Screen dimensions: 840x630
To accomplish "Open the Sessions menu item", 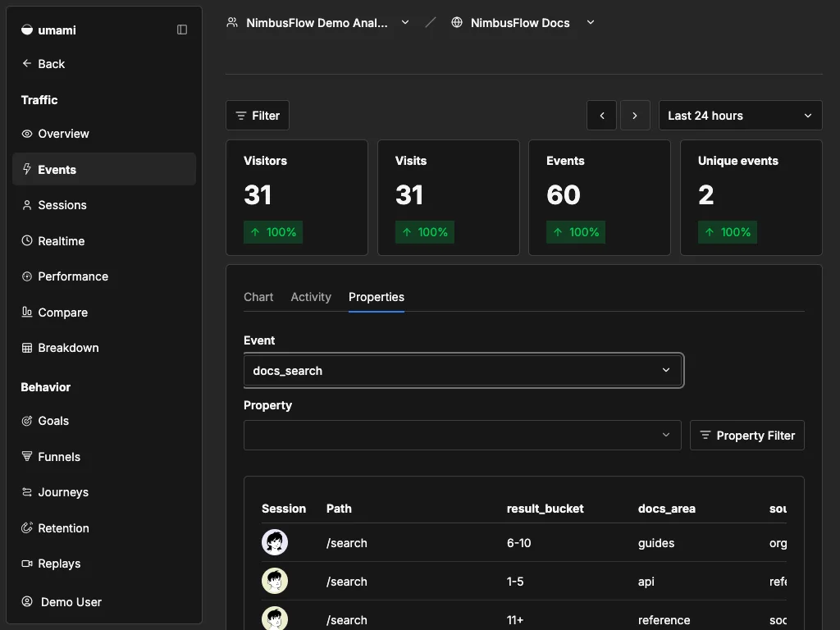I will click(x=104, y=205).
